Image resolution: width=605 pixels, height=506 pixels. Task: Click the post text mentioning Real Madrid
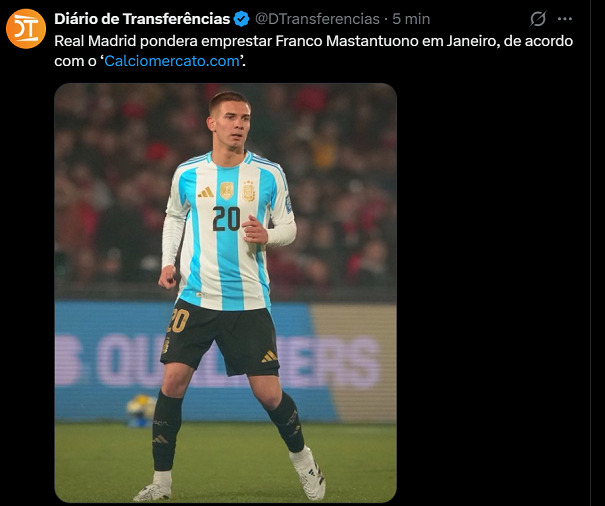pos(313,51)
